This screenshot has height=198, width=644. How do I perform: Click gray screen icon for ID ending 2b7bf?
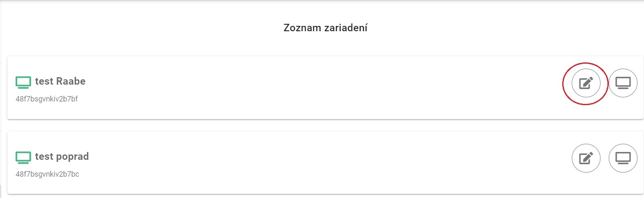(x=623, y=83)
